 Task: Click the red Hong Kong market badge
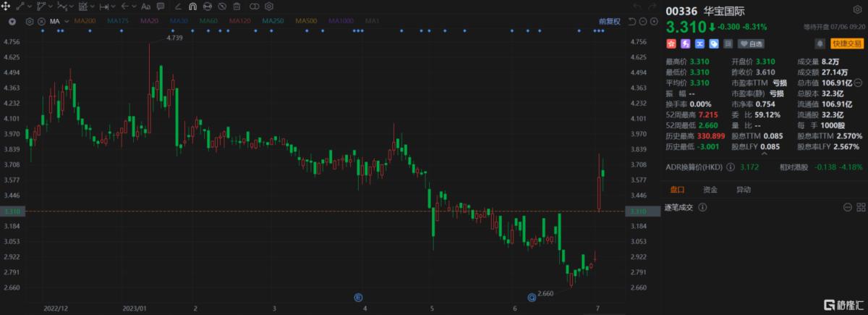click(x=671, y=43)
